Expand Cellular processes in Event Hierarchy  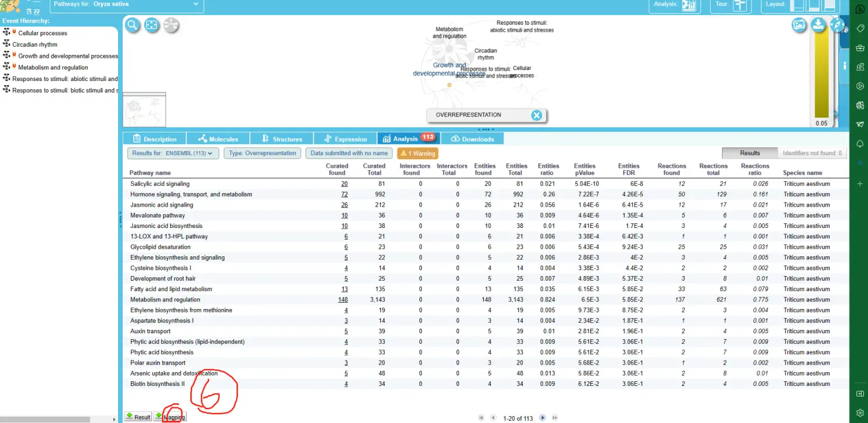point(7,33)
